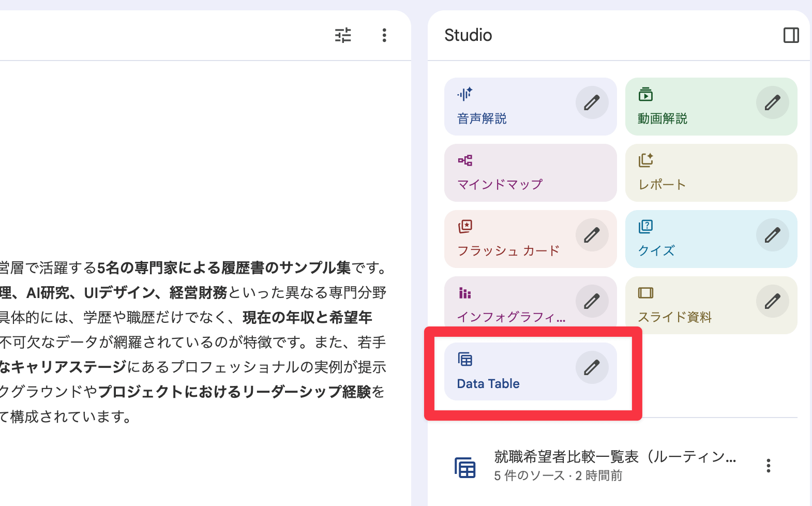Edit クイズ settings pencil icon
This screenshot has width=812, height=506.
pos(772,235)
